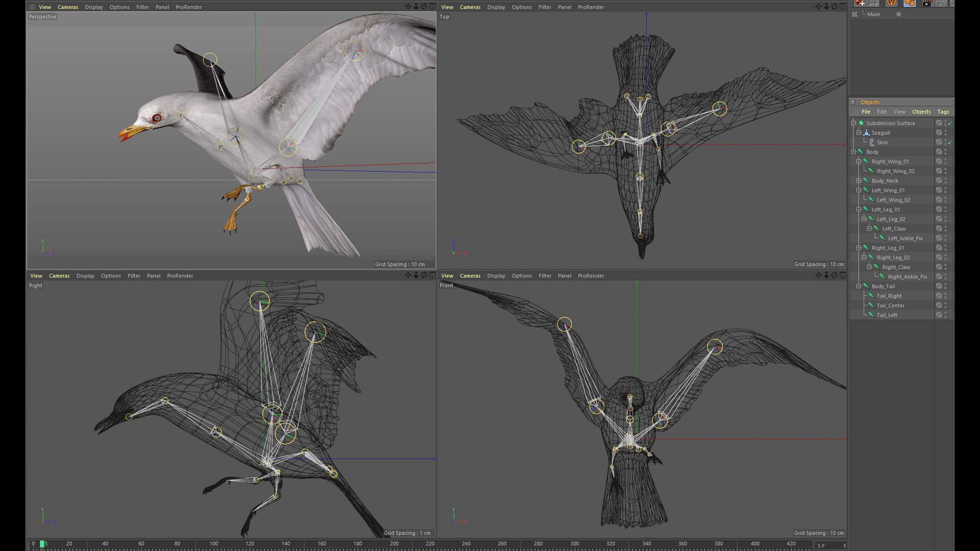Open the File menu in Objects panel
This screenshot has width=980, height=551.
point(866,112)
